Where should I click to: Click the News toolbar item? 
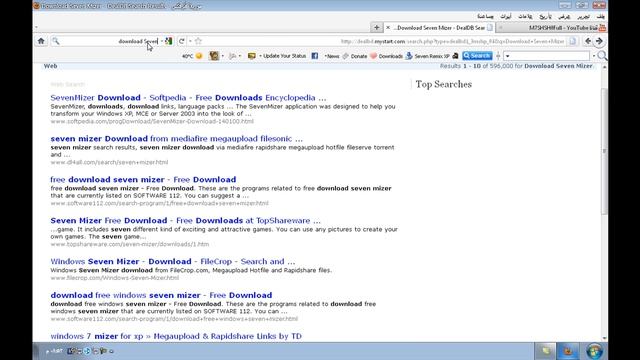pyautogui.click(x=332, y=56)
